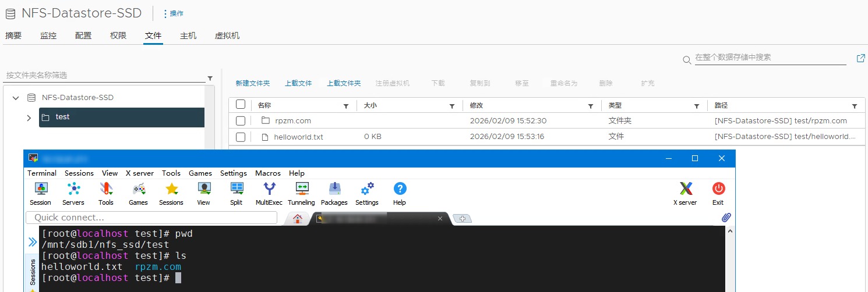This screenshot has height=292, width=868.
Task: Click the datastore search field
Action: (x=769, y=58)
